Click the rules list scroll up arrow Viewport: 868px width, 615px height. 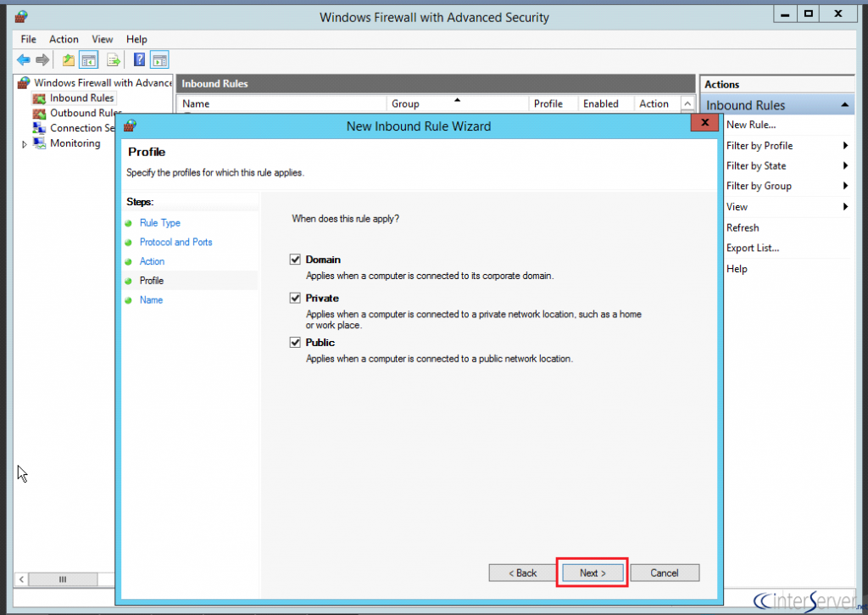[x=687, y=104]
